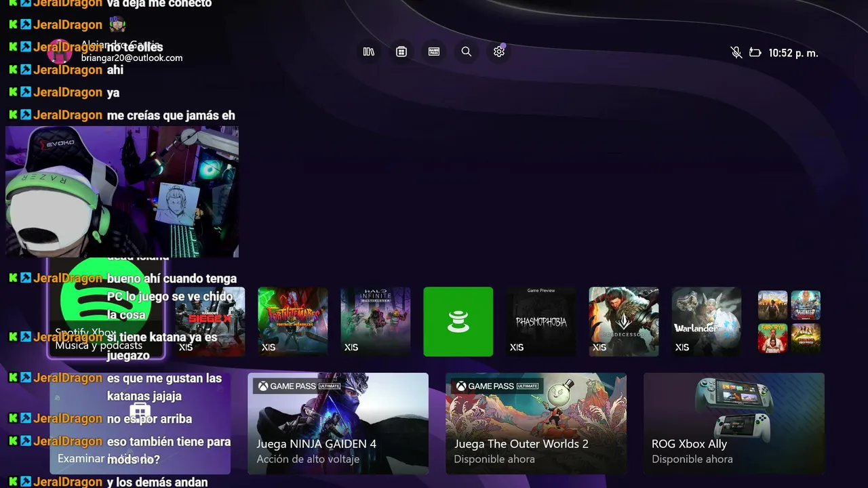Viewport: 868px width, 488px height.
Task: Click "Disponible ahora" under The Outer Worlds 2
Action: click(494, 459)
